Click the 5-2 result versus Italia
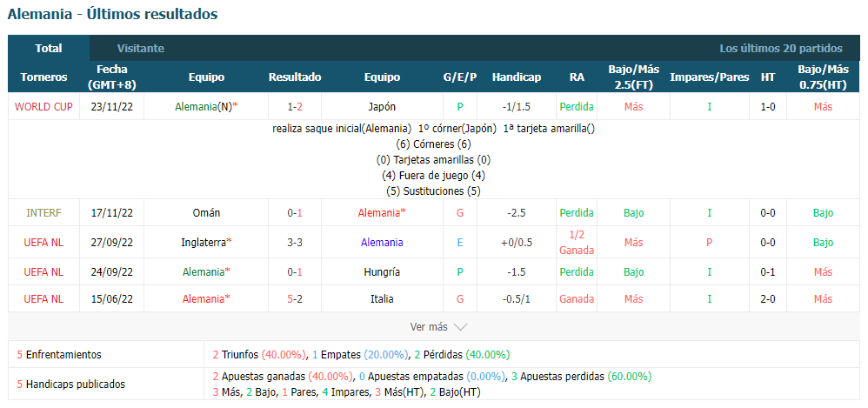 pyautogui.click(x=295, y=299)
